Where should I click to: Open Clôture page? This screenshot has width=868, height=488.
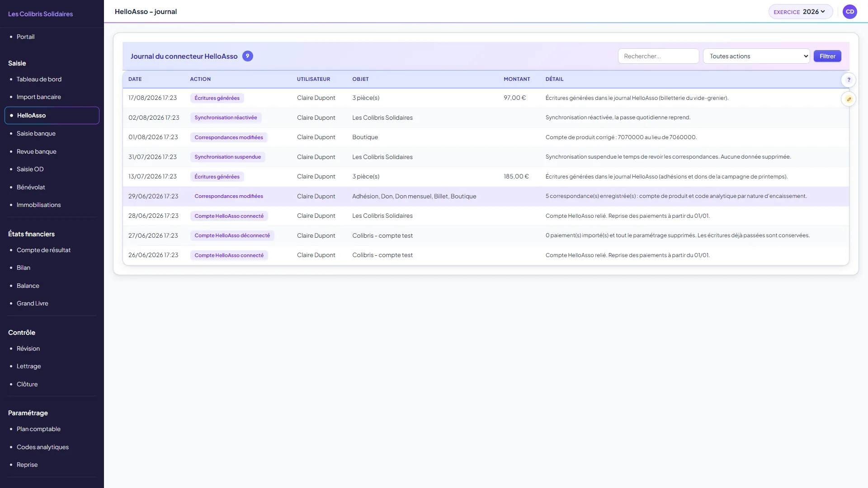click(x=27, y=384)
